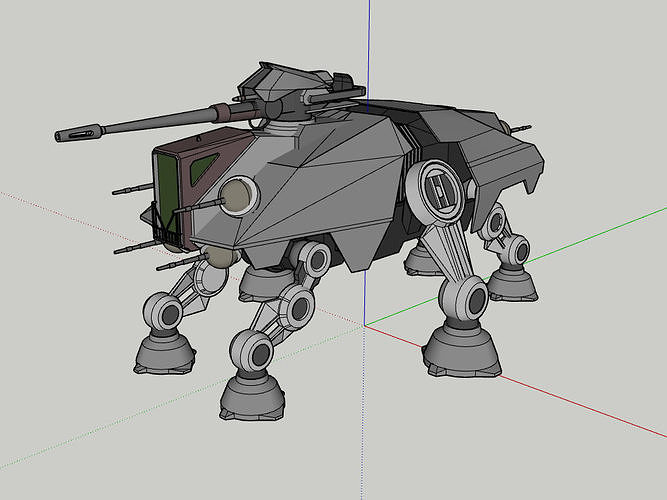Image resolution: width=667 pixels, height=500 pixels.
Task: Click the round ball turret on the walker's side
Action: (238, 196)
